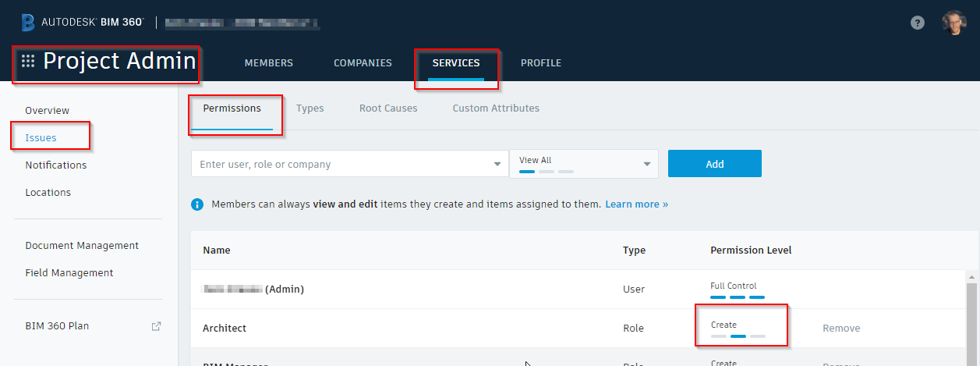Viewport: 980px width, 366px height.
Task: Click the external link icon beside BIM 360 Plan
Action: click(156, 326)
